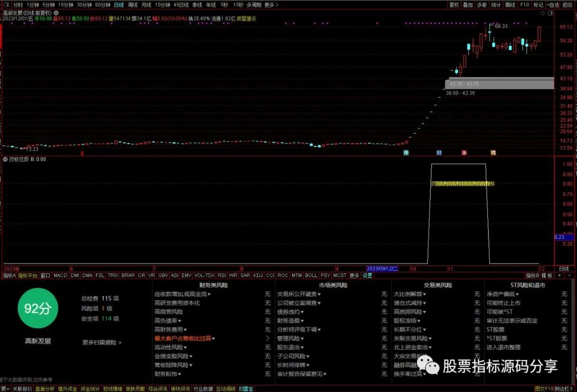Select the VOL-TDX indicator
Image resolution: width=577 pixels, height=392 pixels.
[204, 276]
